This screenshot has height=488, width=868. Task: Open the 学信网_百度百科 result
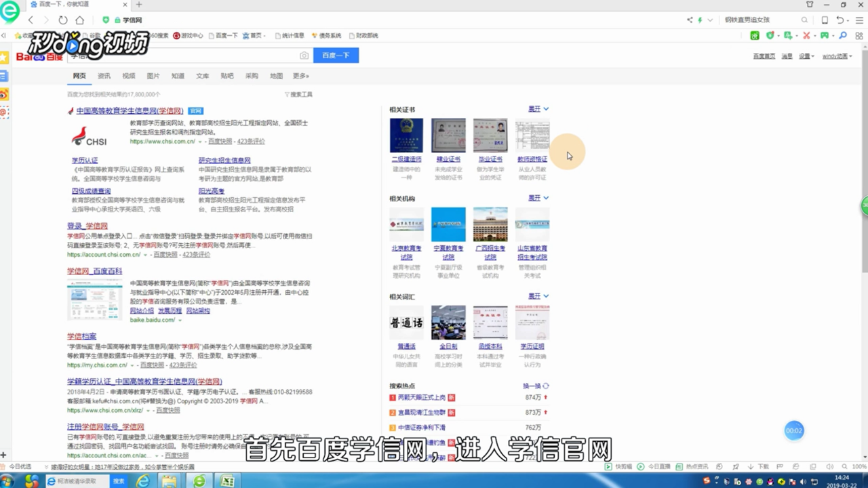point(95,271)
